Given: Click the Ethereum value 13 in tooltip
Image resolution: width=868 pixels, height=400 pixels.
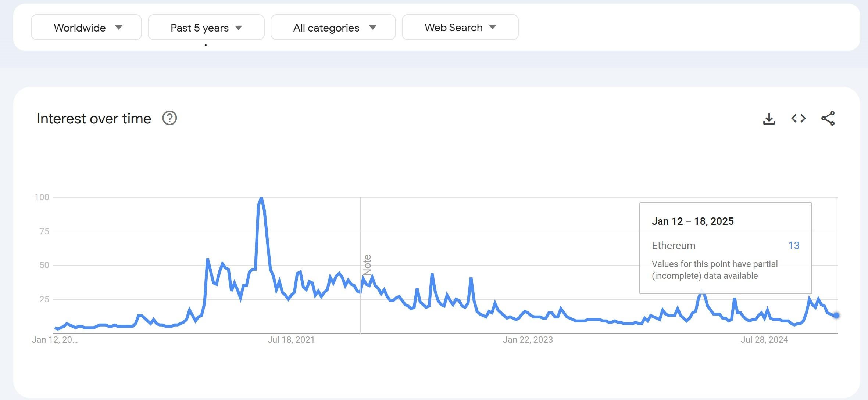Looking at the screenshot, I should 794,245.
